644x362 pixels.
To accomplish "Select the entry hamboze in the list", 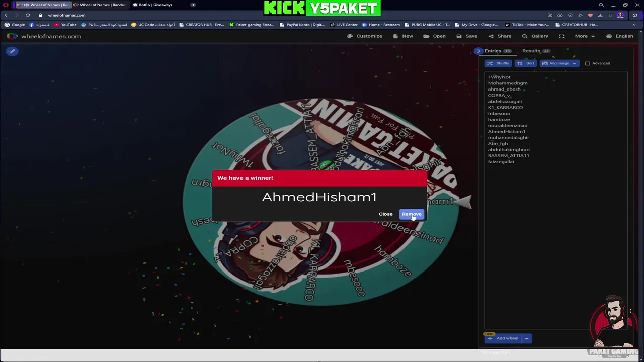I will [x=499, y=119].
